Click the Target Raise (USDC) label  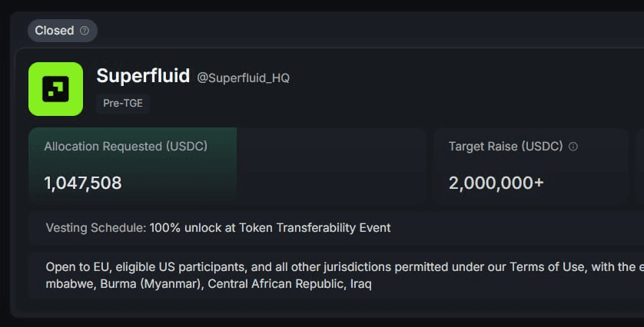point(506,146)
